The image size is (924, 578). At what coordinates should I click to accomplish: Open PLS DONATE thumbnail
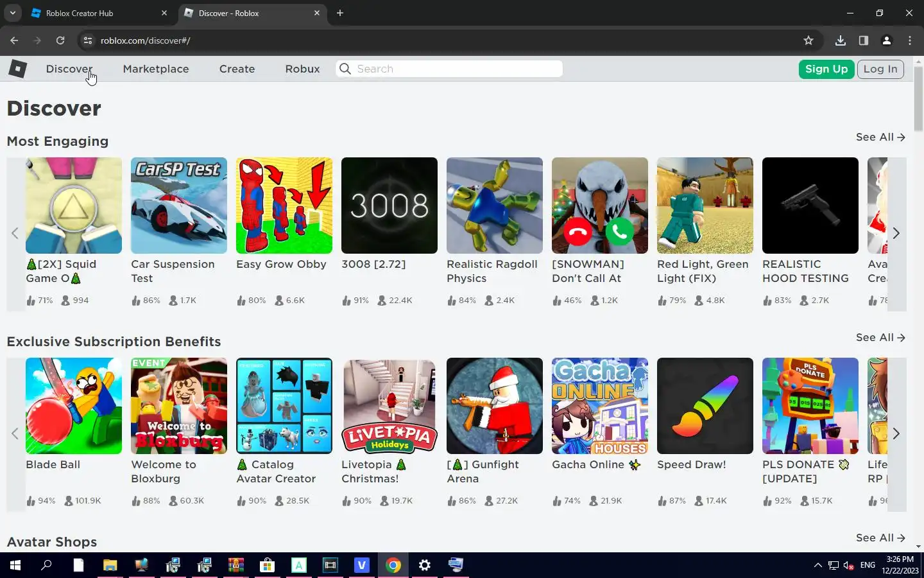pos(810,406)
